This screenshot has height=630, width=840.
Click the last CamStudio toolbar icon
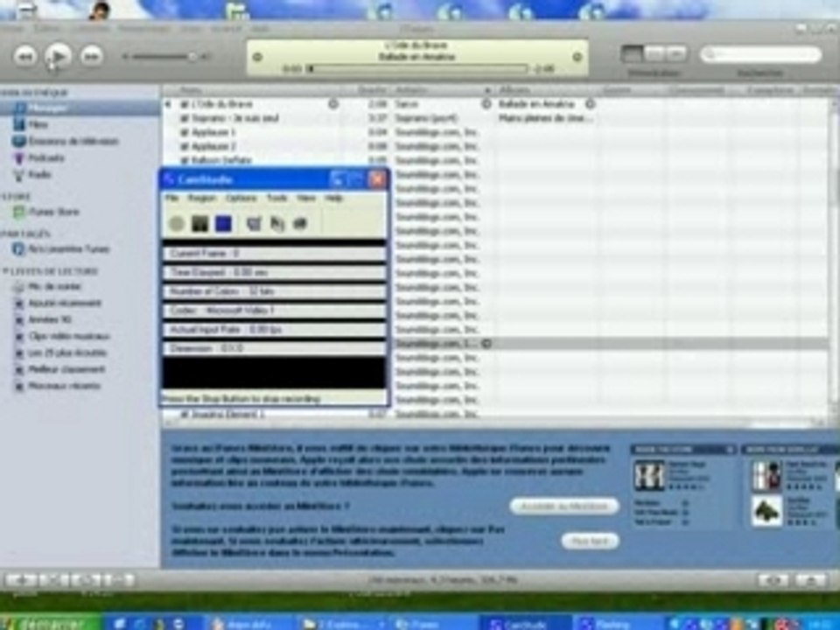tap(300, 224)
